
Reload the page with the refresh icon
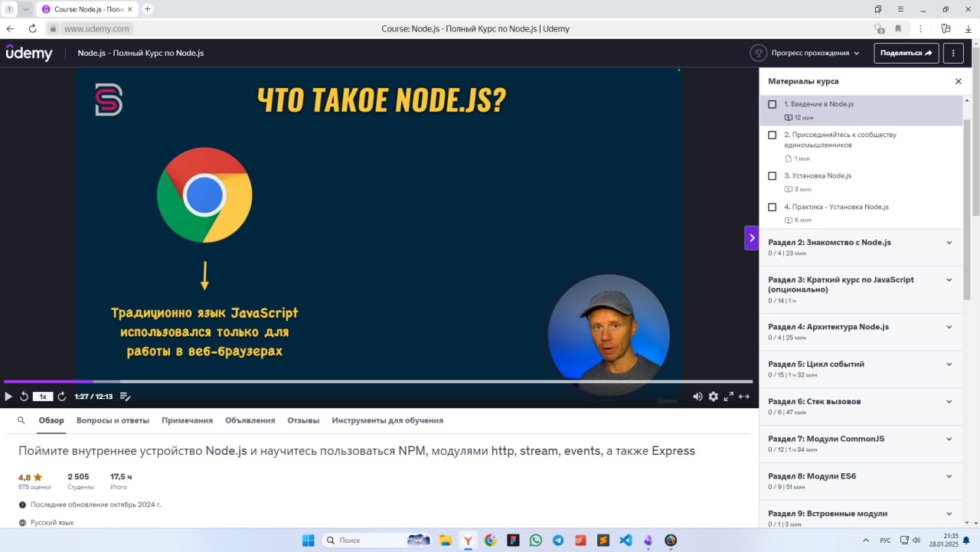pyautogui.click(x=32, y=28)
